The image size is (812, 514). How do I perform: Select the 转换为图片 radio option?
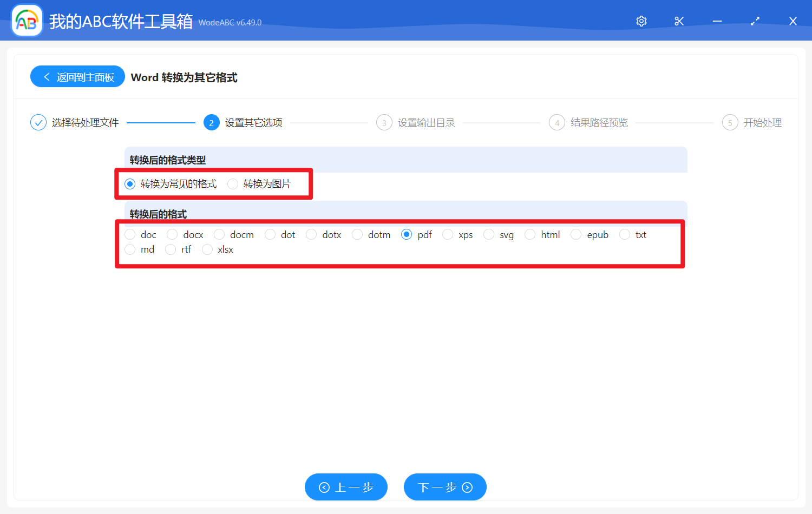233,184
